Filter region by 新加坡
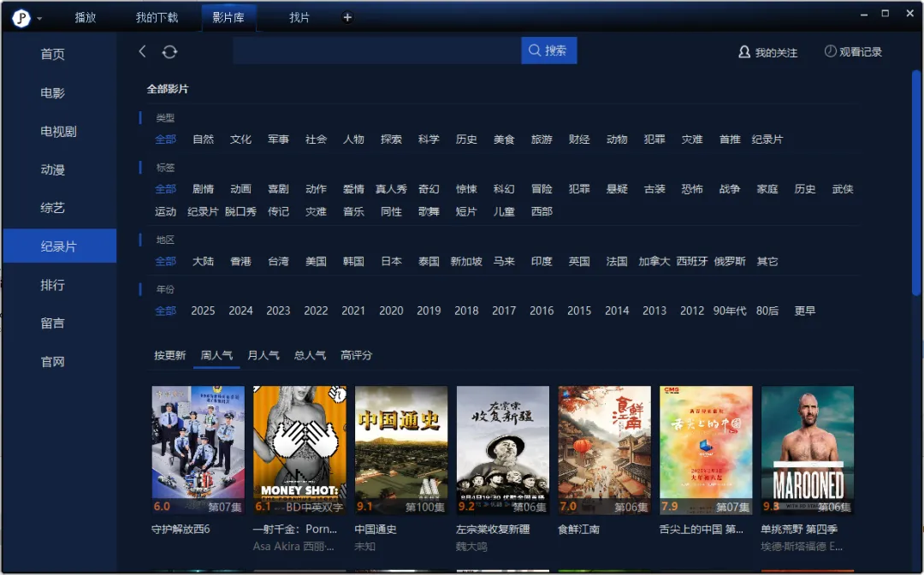924x575 pixels. tap(466, 262)
